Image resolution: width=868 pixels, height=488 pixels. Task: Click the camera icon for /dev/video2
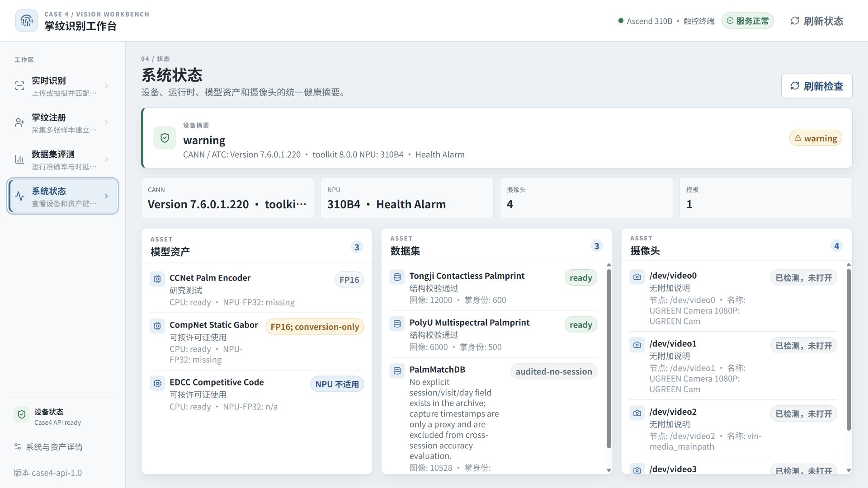(637, 413)
